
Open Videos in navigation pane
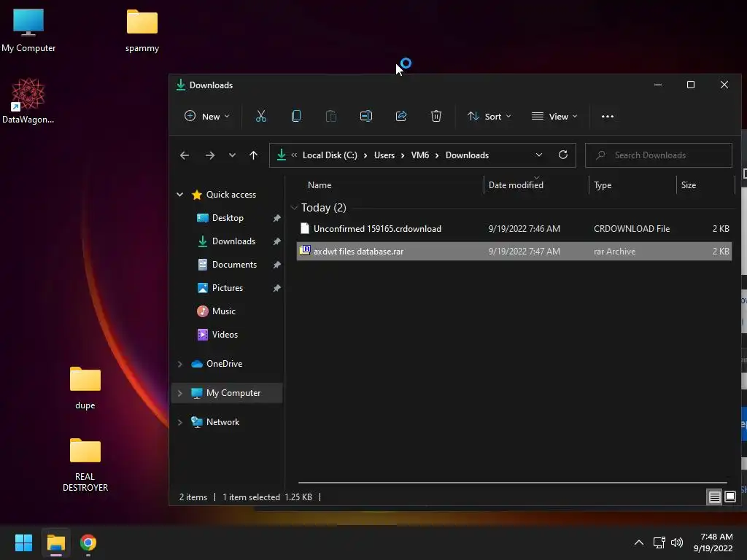coord(225,334)
